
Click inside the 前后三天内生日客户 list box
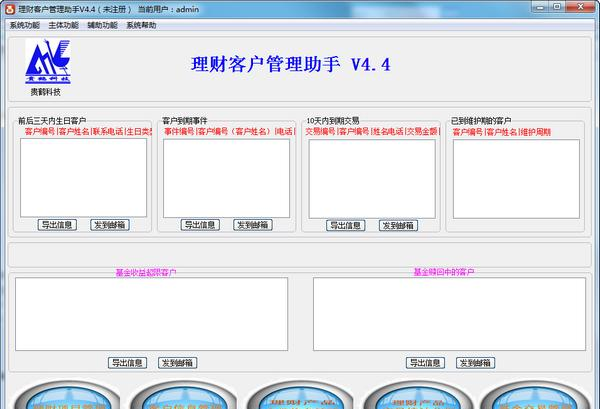point(83,178)
